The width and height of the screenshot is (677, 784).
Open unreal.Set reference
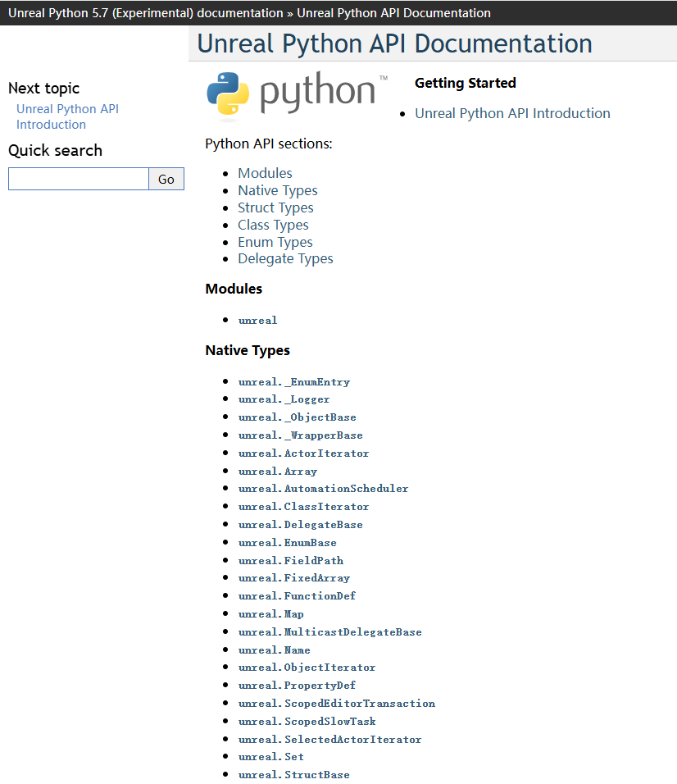(270, 757)
